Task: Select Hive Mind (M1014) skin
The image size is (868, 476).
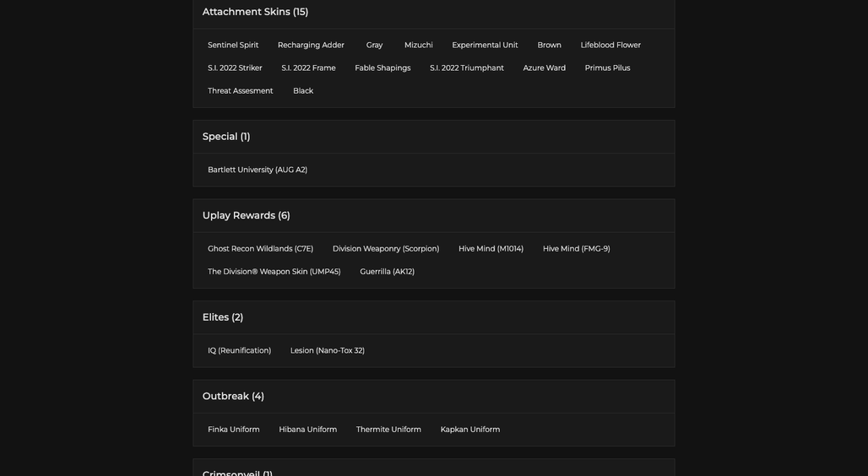Action: pyautogui.click(x=491, y=249)
